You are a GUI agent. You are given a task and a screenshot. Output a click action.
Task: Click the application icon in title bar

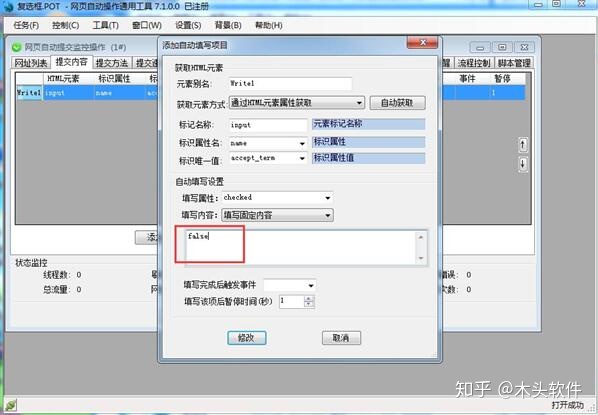tap(7, 6)
